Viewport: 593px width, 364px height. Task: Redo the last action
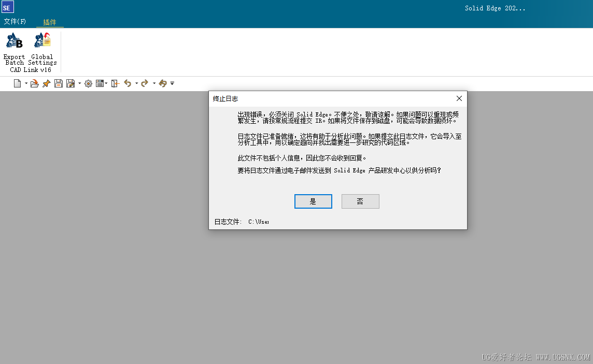(x=145, y=83)
